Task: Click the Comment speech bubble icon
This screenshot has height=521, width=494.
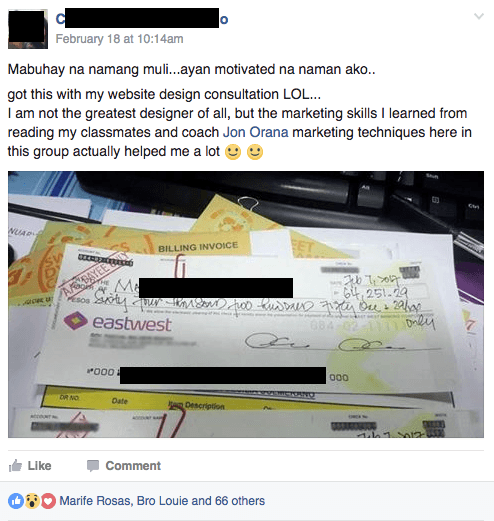Action: 93,466
